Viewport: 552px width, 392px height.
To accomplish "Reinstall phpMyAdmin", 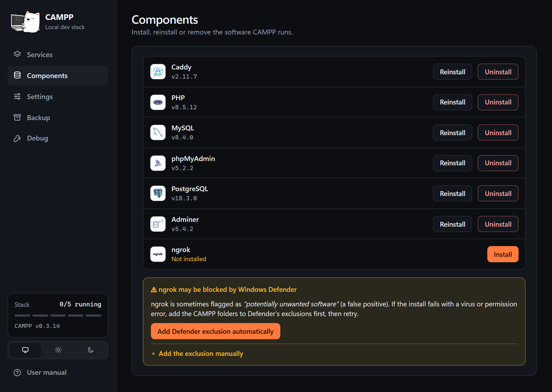I will tap(453, 163).
